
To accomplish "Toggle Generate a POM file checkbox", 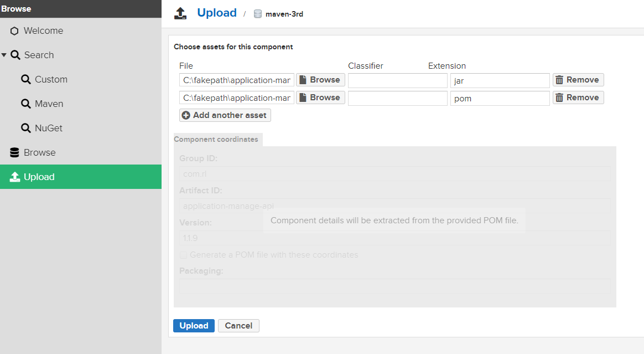I will [x=183, y=255].
